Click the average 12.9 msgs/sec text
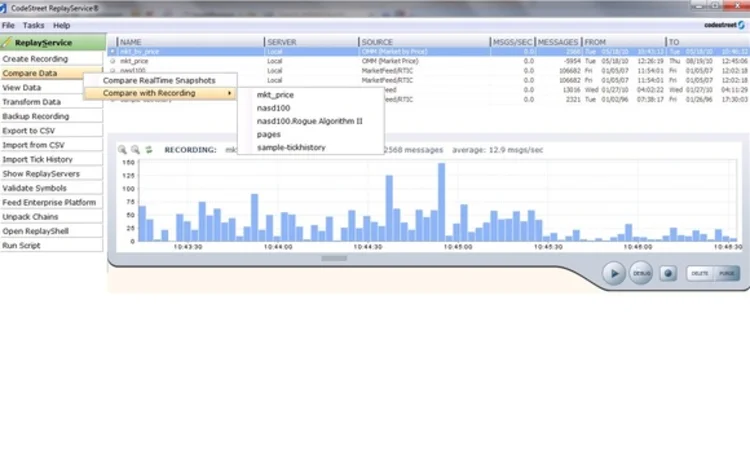The image size is (750, 463). pos(497,150)
